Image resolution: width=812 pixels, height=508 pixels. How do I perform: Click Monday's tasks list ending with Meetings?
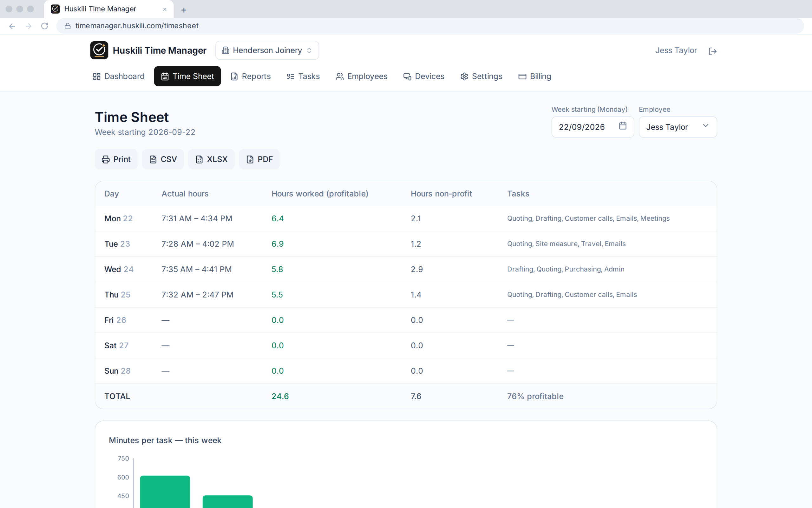click(588, 218)
